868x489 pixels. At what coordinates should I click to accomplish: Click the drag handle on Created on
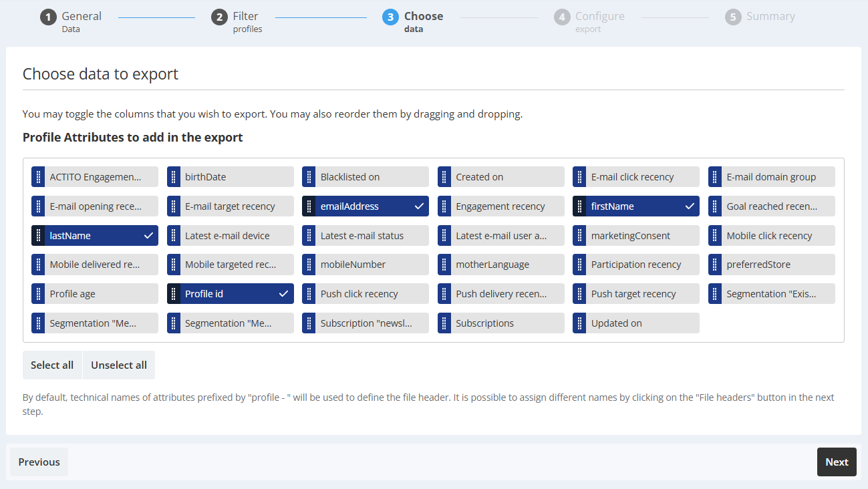pos(444,177)
